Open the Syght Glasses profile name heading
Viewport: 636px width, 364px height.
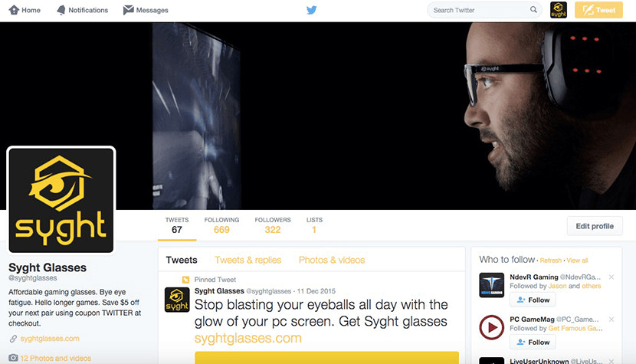[x=48, y=267]
